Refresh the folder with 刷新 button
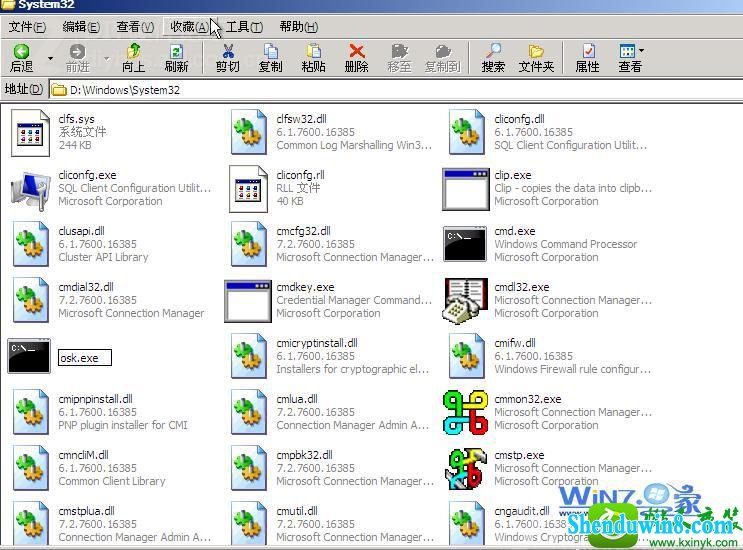Viewport: 743px width, 550px height. point(176,58)
